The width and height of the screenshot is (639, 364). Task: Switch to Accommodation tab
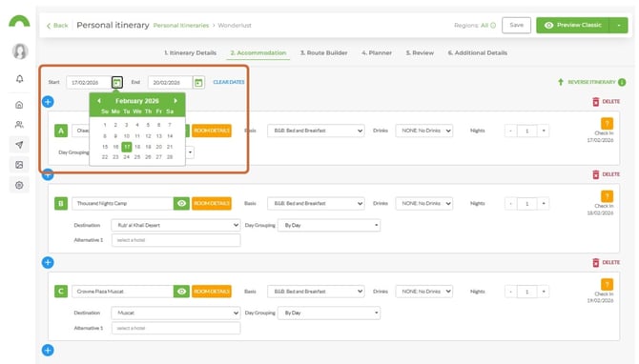coord(258,53)
